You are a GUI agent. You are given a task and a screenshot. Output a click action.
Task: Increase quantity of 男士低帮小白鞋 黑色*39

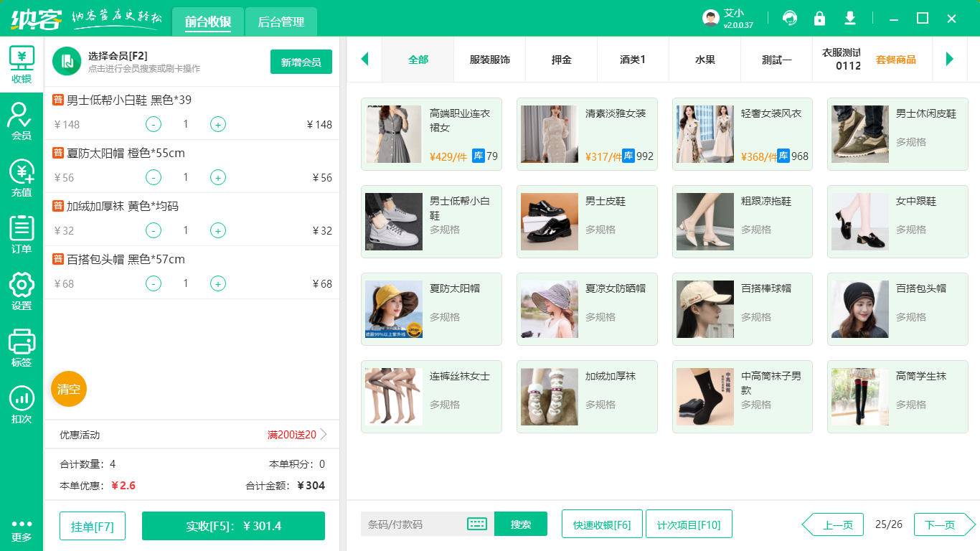[x=218, y=124]
